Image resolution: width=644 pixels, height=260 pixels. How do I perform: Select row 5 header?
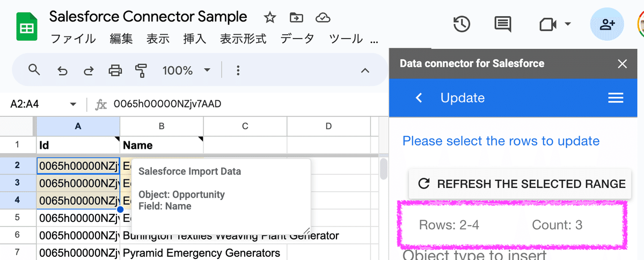[x=18, y=218]
